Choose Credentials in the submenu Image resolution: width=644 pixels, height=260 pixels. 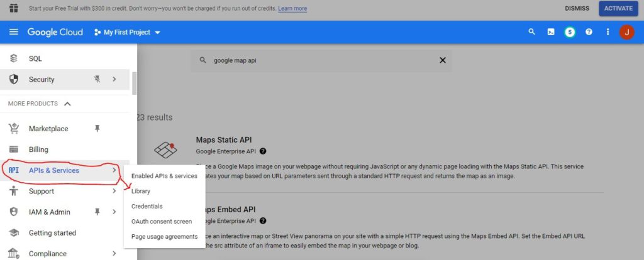(147, 206)
